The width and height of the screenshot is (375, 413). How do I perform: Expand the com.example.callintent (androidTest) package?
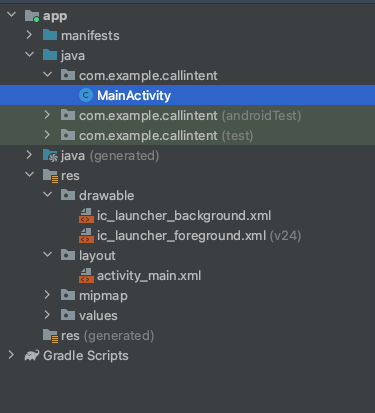click(47, 115)
